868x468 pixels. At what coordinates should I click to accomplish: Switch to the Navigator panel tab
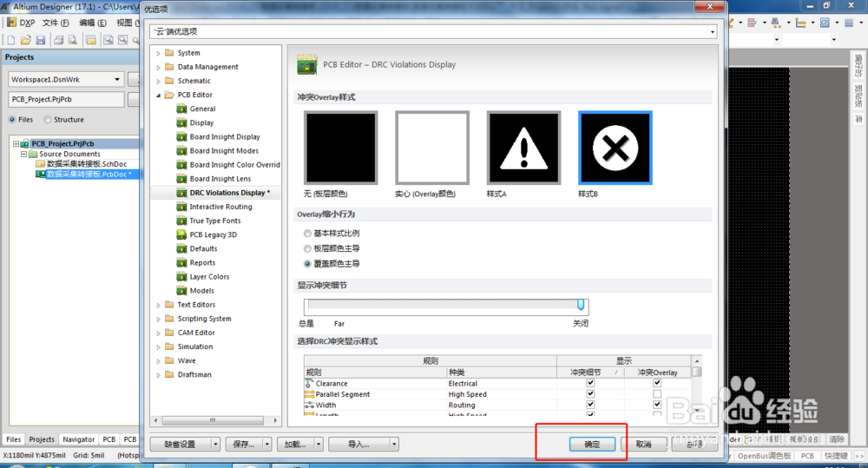click(79, 439)
